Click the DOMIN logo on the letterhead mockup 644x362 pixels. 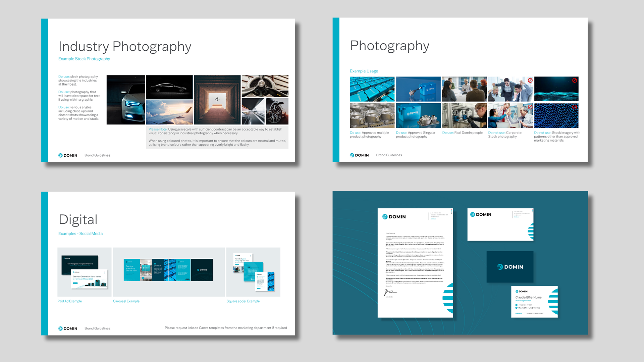click(394, 217)
